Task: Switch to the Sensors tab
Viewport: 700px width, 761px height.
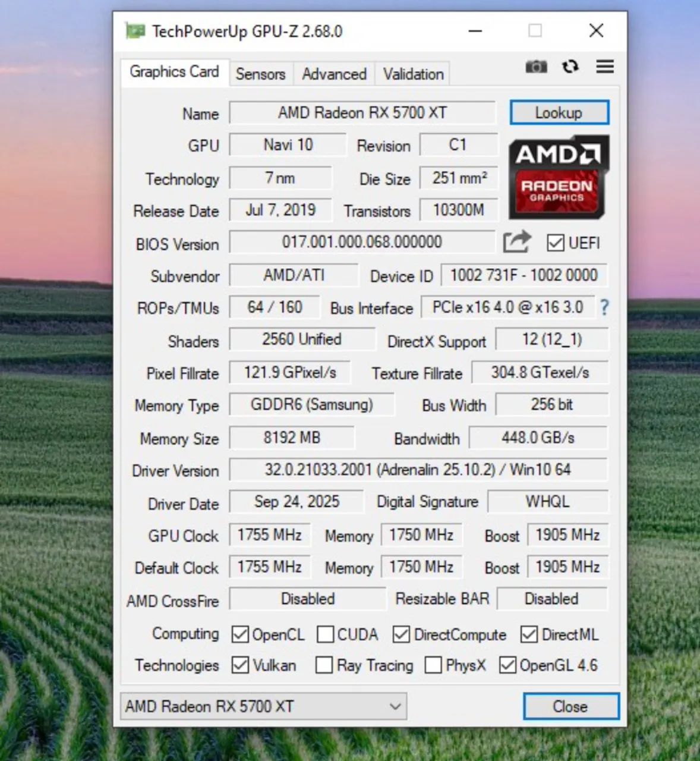Action: pos(260,74)
